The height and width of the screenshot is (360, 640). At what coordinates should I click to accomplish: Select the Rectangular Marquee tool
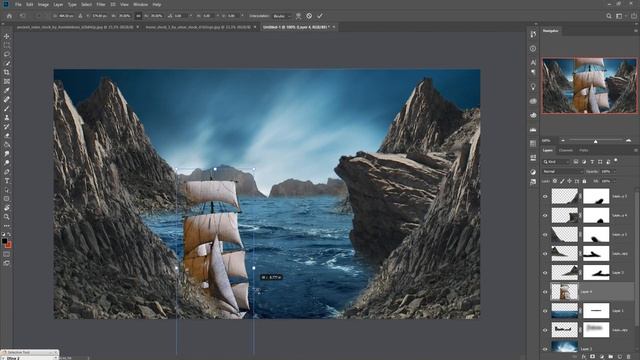7,45
